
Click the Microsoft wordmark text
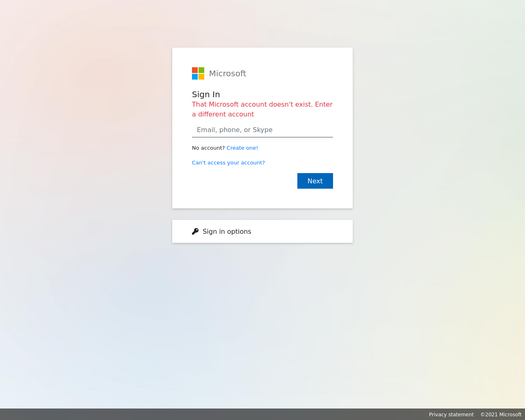coord(228,73)
